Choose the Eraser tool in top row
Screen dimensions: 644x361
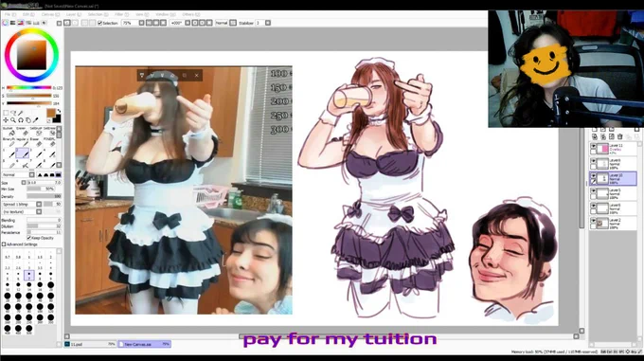(x=22, y=131)
